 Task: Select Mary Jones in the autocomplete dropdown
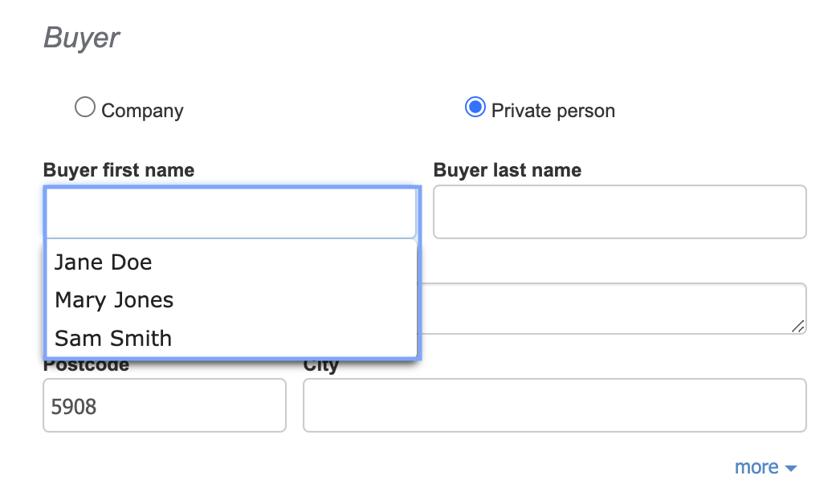tap(114, 300)
